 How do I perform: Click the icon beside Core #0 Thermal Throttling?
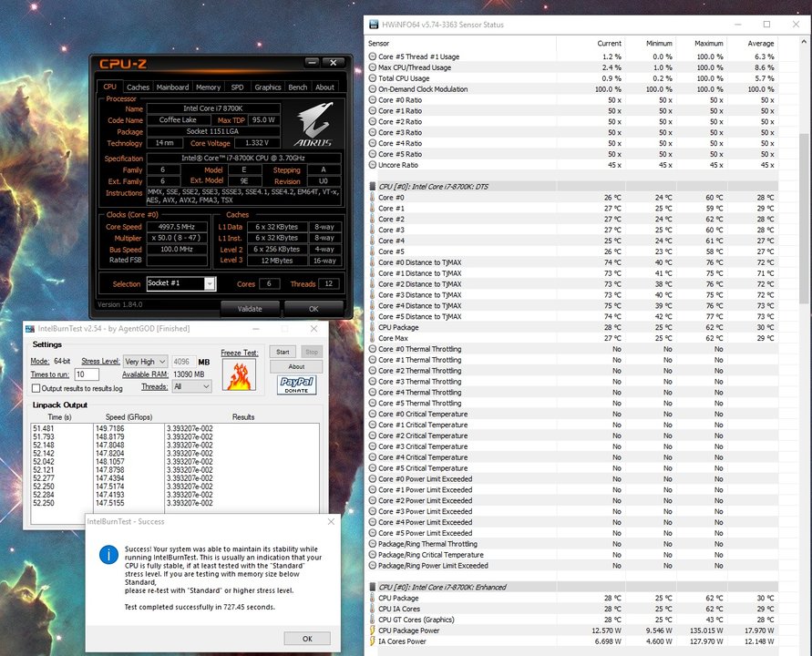coord(373,349)
